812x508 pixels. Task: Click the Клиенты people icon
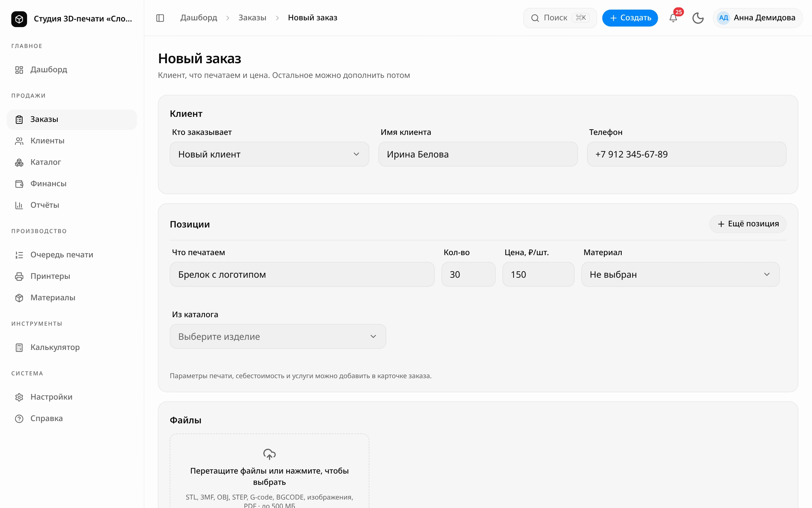[x=19, y=141]
